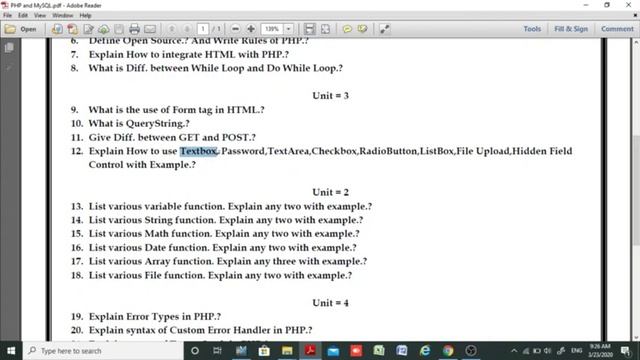
Task: Open the Help menu
Action: 85,16
